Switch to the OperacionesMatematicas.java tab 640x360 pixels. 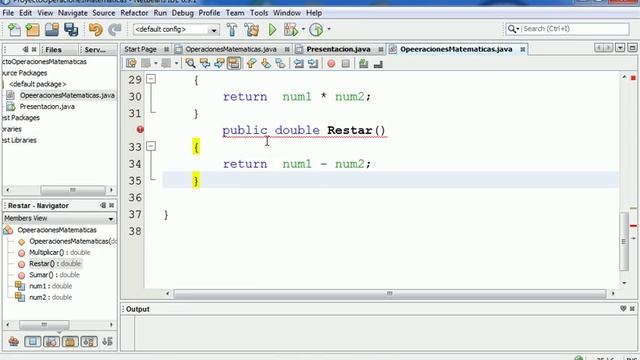[x=231, y=49]
